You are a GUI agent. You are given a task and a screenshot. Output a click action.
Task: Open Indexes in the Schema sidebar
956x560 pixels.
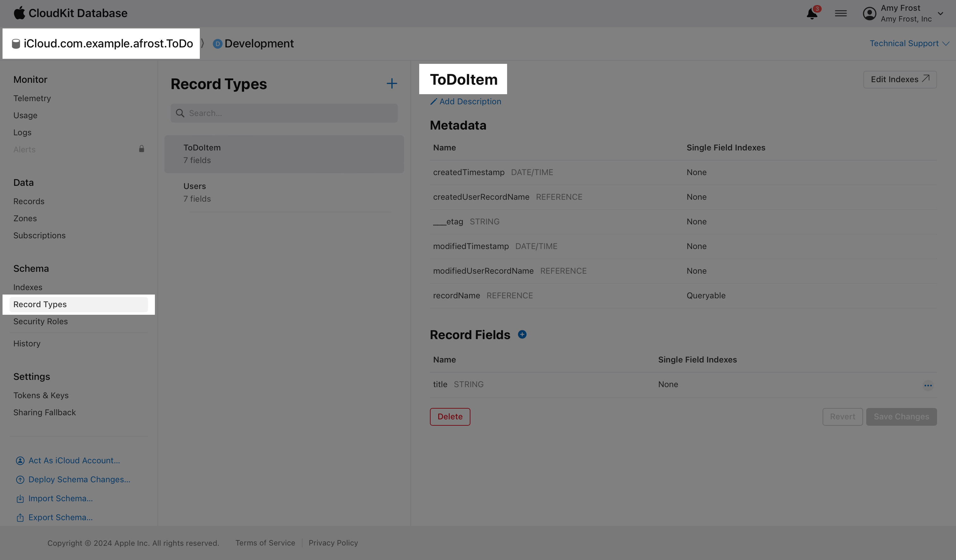click(28, 287)
